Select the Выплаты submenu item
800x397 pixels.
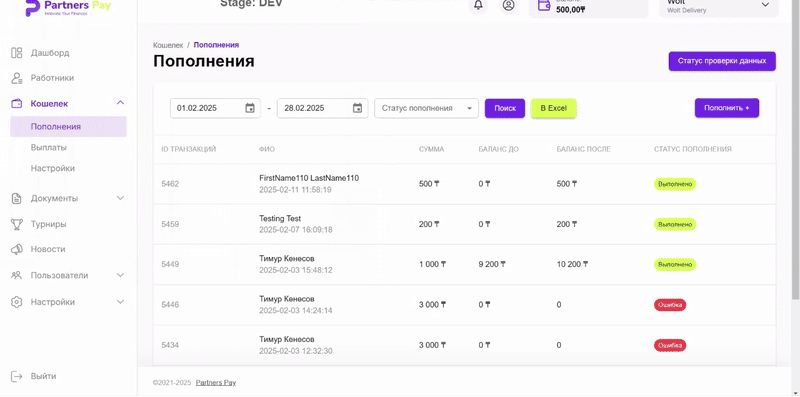pyautogui.click(x=48, y=147)
